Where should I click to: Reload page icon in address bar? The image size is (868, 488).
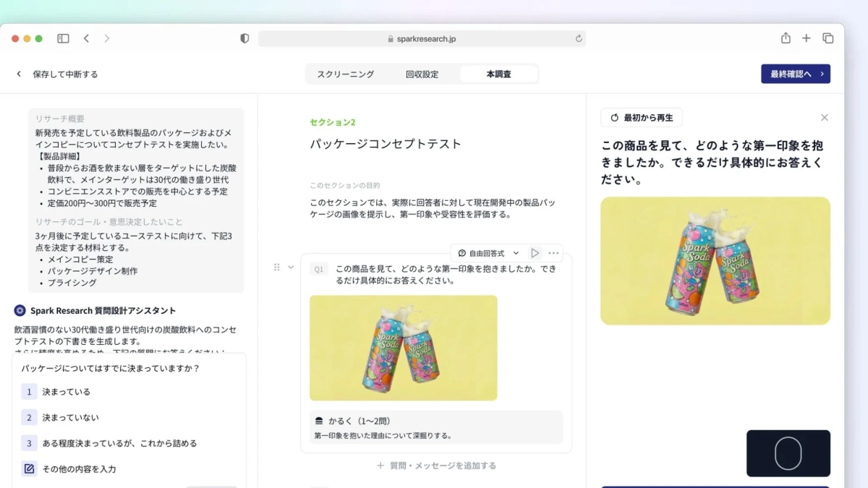tap(578, 39)
